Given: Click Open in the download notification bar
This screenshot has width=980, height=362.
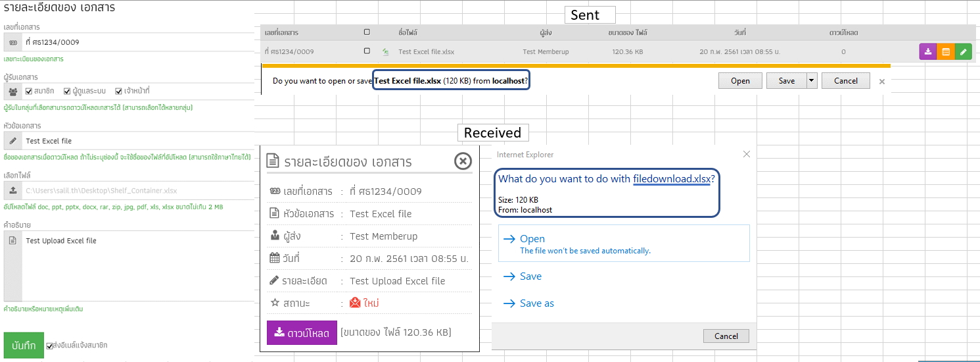Looking at the screenshot, I should [740, 81].
